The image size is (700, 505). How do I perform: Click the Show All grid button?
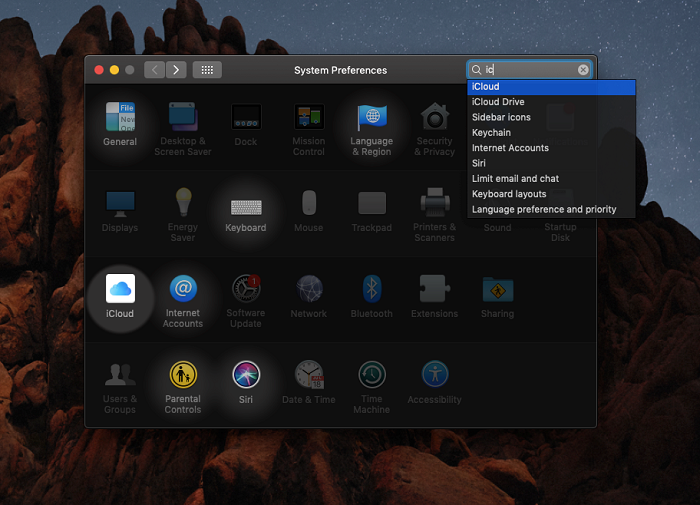pyautogui.click(x=207, y=70)
